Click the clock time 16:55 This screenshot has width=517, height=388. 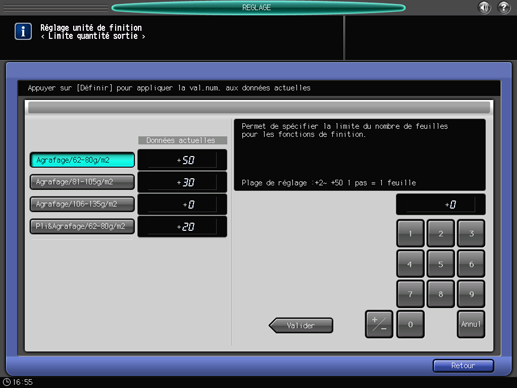pyautogui.click(x=22, y=382)
